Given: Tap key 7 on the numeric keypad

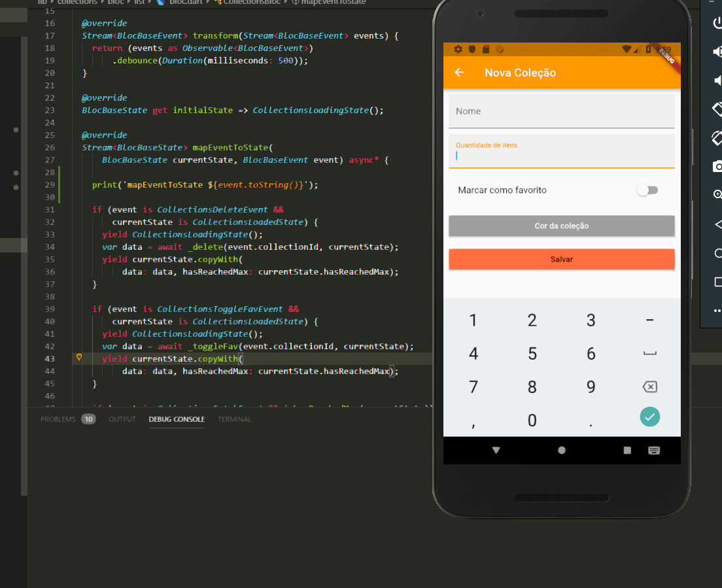Looking at the screenshot, I should tap(473, 387).
